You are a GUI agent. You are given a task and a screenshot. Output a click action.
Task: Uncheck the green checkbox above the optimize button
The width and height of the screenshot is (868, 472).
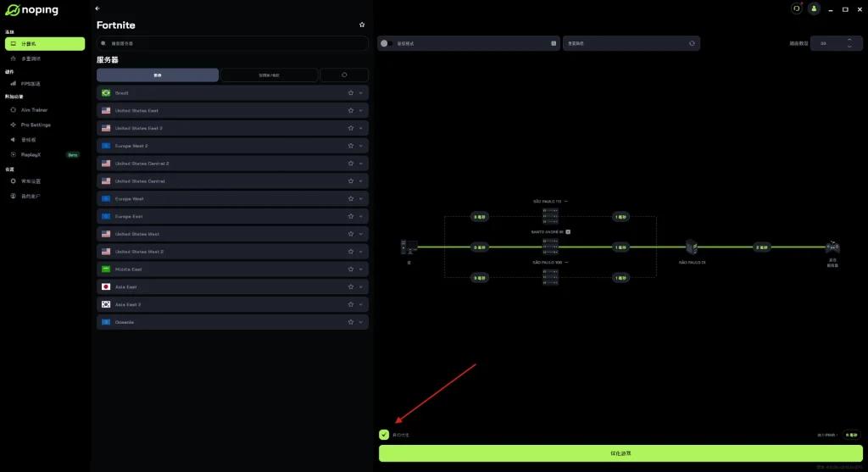384,435
